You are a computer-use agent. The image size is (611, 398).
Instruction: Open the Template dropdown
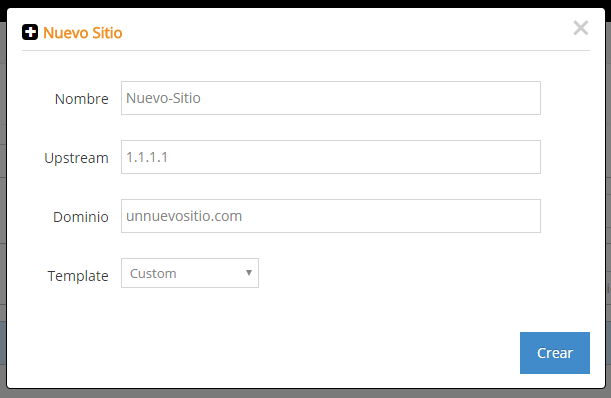coord(190,273)
